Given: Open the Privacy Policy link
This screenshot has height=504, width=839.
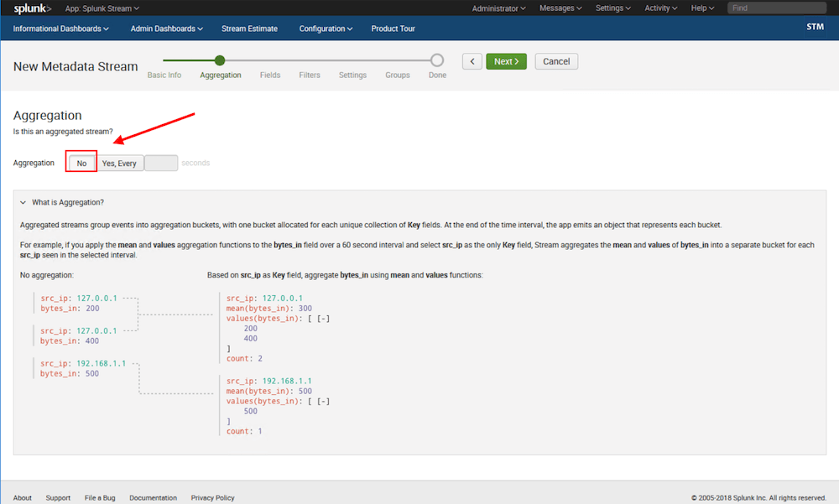Looking at the screenshot, I should (212, 497).
